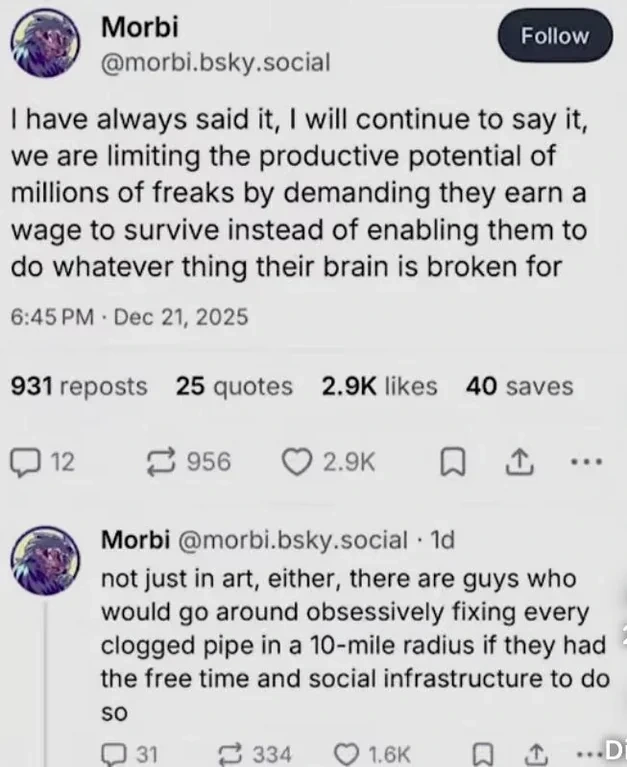Image resolution: width=627 pixels, height=767 pixels.
Task: Share the reply post
Action: coord(535,753)
